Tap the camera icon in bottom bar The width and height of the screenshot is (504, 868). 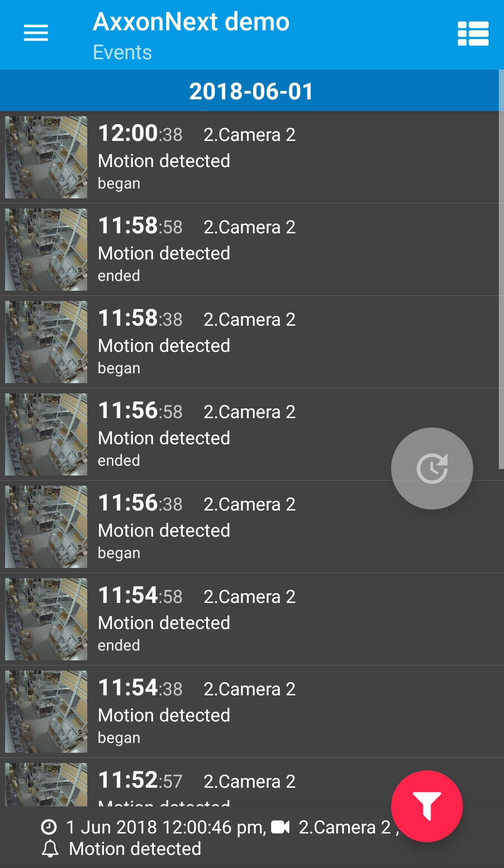pyautogui.click(x=280, y=827)
